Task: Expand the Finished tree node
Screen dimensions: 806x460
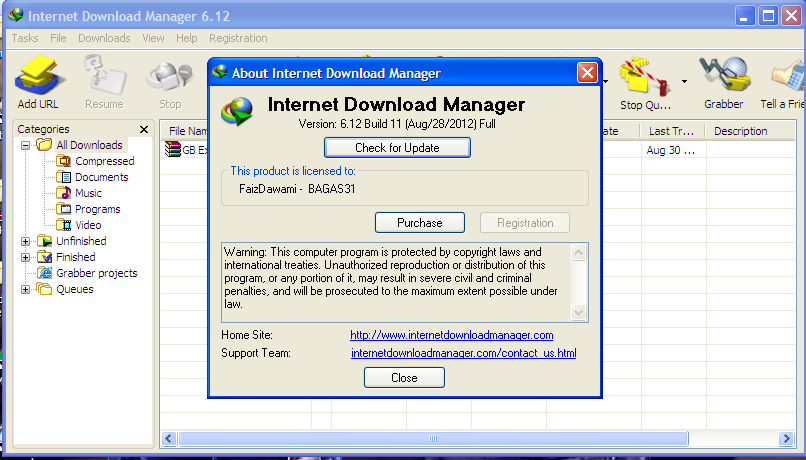Action: (25, 257)
